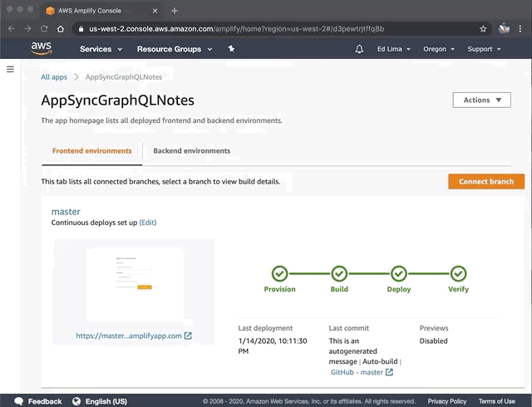Open the Actions dropdown
Screen dimensions: 532x407
[482, 100]
